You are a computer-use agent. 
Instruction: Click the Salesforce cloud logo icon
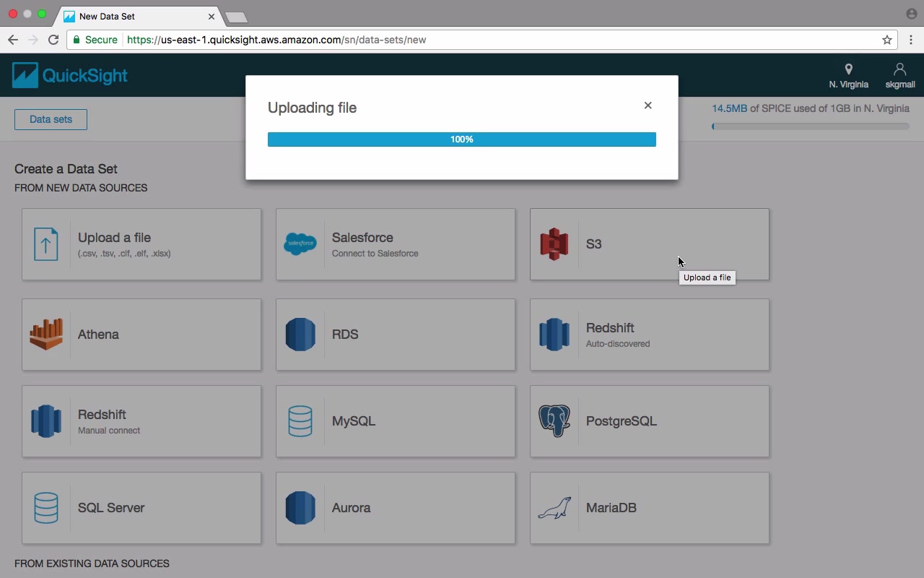pos(300,244)
